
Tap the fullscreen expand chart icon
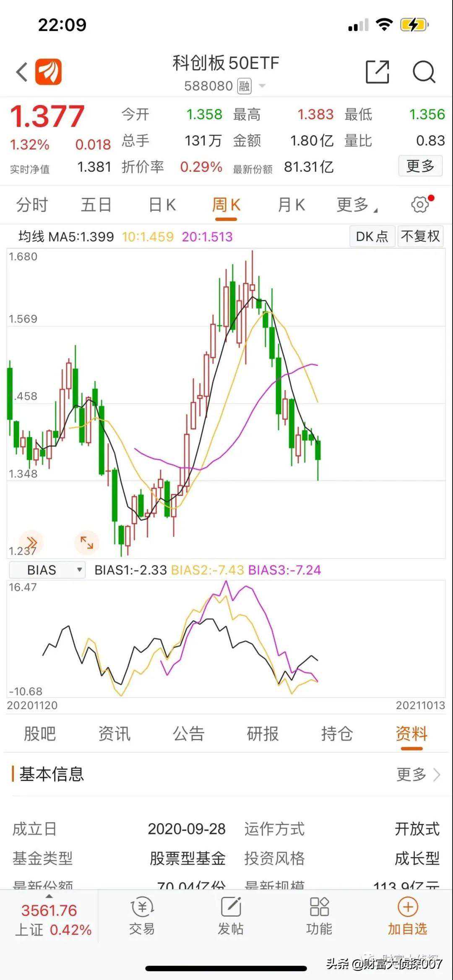pos(87,542)
